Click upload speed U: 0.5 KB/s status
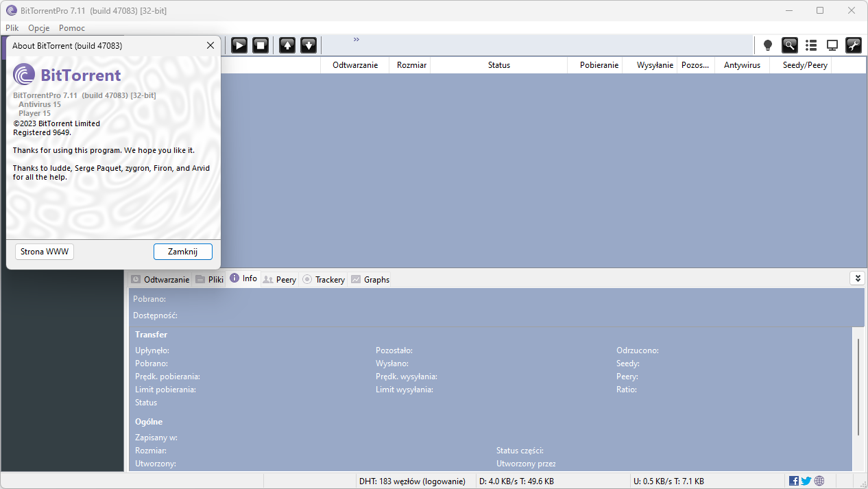 tap(669, 481)
